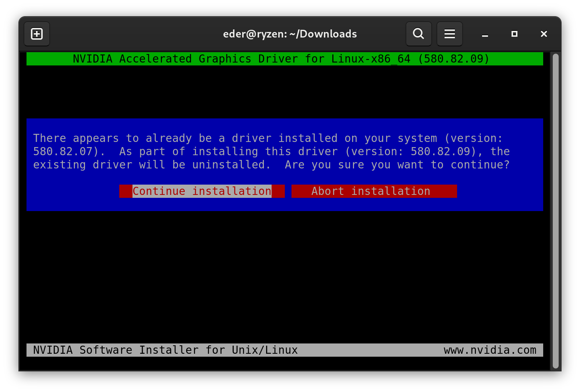The height and width of the screenshot is (392, 580).
Task: Open the hamburger main menu
Action: pos(449,34)
